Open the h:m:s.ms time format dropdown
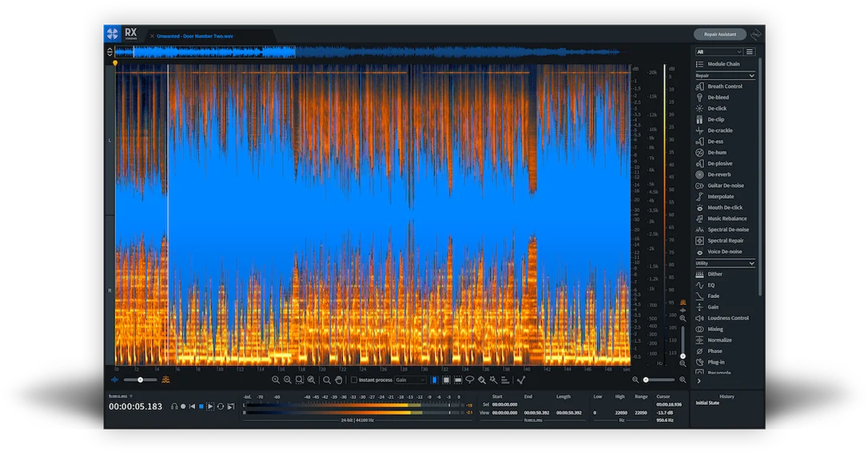 (x=121, y=396)
